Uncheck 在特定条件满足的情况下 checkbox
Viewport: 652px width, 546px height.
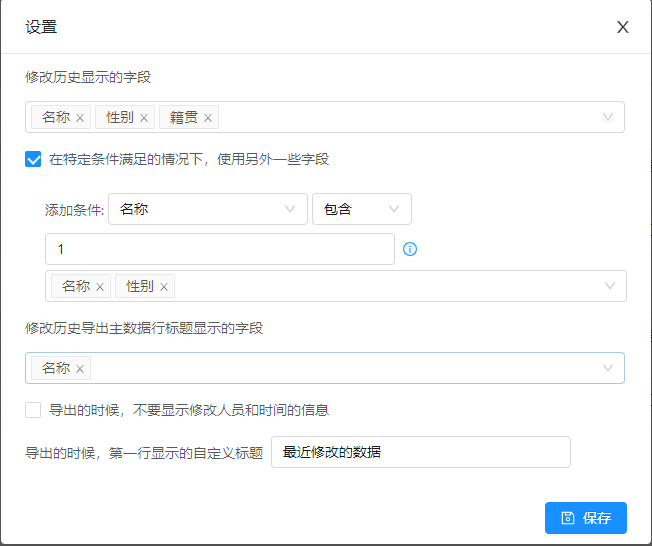33,159
